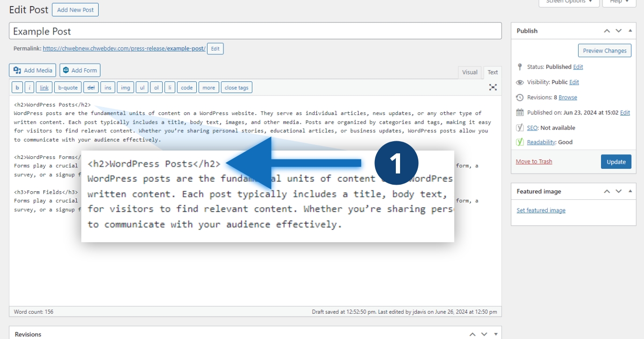Click the Set featured image link
Screen dimensions: 644x339
point(541,210)
